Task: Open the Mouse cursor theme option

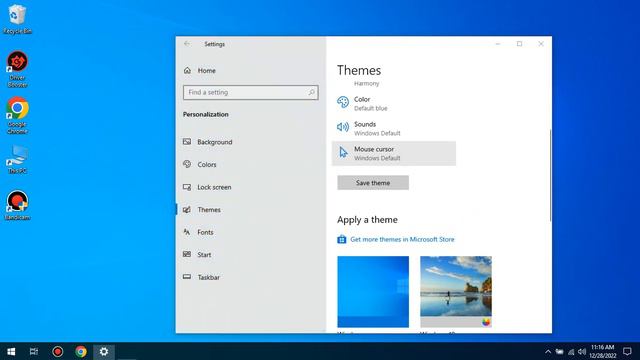Action: coord(394,153)
